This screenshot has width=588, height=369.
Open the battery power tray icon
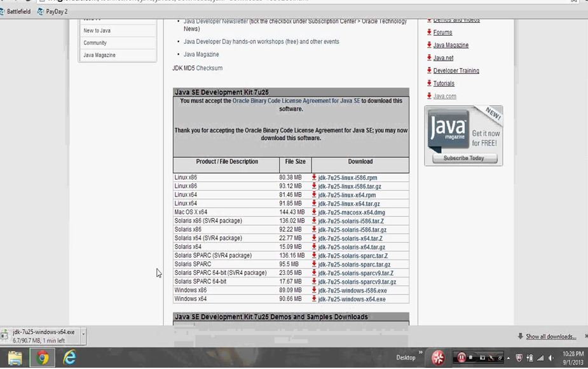(x=530, y=358)
